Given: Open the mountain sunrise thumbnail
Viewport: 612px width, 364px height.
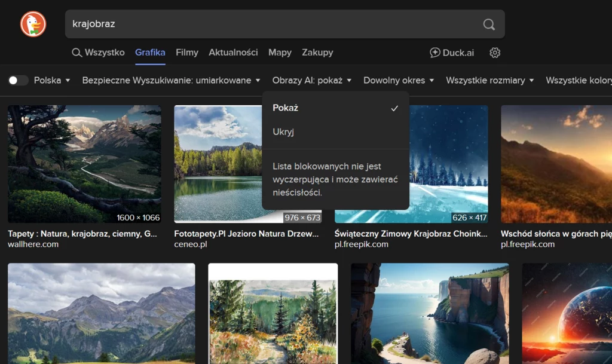Looking at the screenshot, I should [556, 164].
